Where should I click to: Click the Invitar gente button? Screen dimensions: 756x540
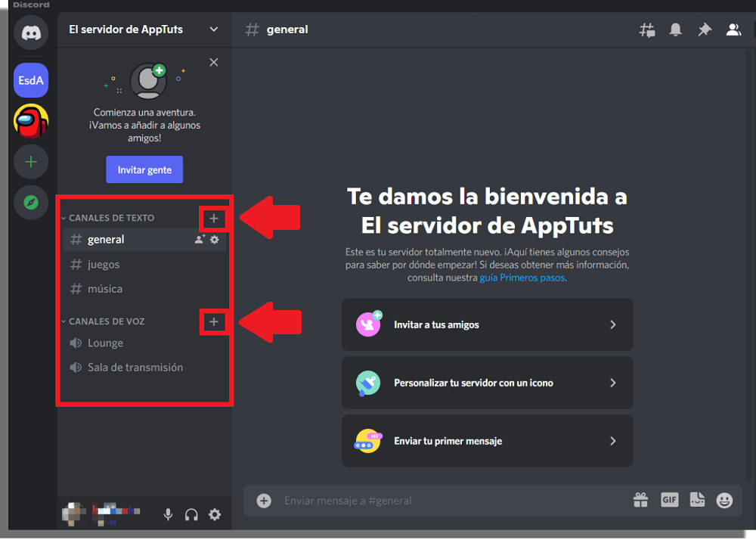[144, 169]
